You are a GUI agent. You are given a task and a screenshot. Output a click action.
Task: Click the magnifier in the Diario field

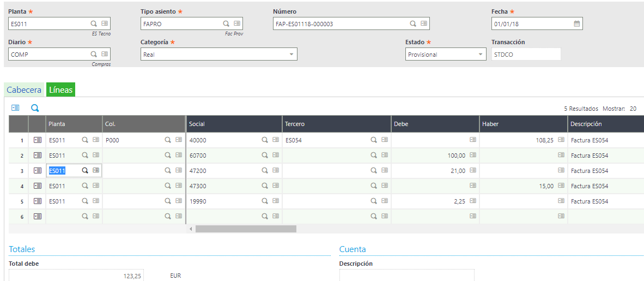click(x=94, y=54)
